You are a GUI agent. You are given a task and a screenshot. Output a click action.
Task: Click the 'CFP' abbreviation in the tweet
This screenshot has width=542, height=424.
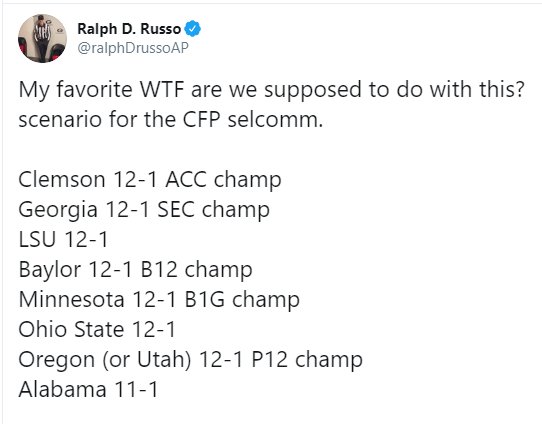tap(202, 120)
